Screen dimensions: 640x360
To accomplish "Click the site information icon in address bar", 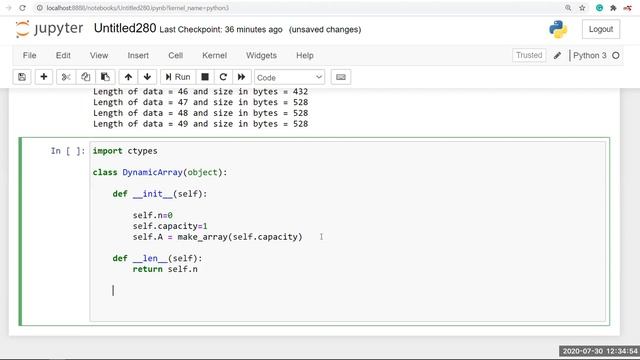I will tap(40, 8).
